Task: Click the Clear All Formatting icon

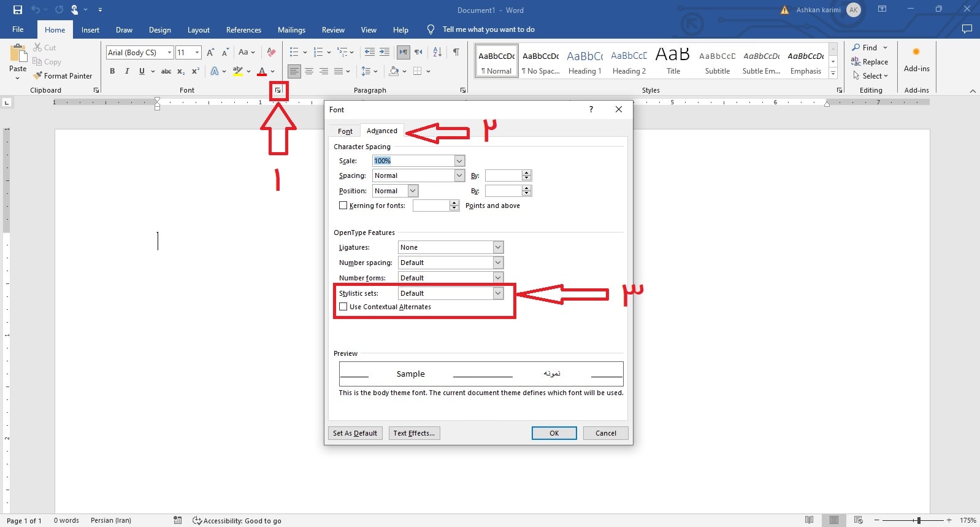Action: 272,52
